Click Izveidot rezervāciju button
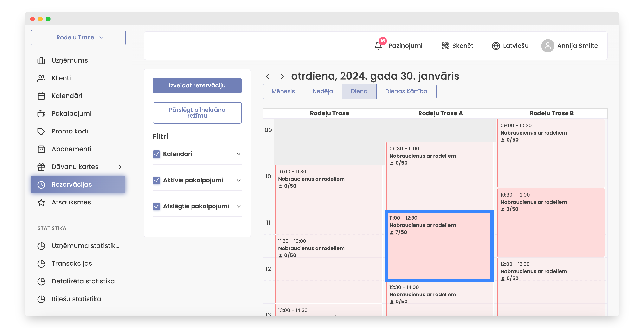The height and width of the screenshot is (328, 644). click(197, 85)
